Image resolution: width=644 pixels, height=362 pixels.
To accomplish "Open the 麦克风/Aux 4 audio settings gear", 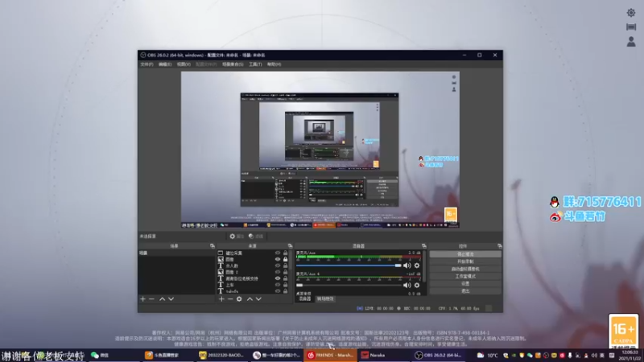I will pyautogui.click(x=417, y=285).
